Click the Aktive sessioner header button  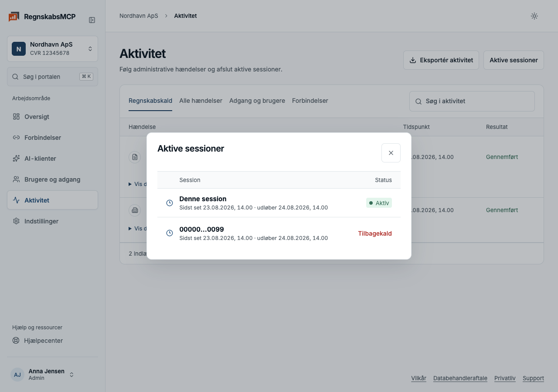(514, 60)
